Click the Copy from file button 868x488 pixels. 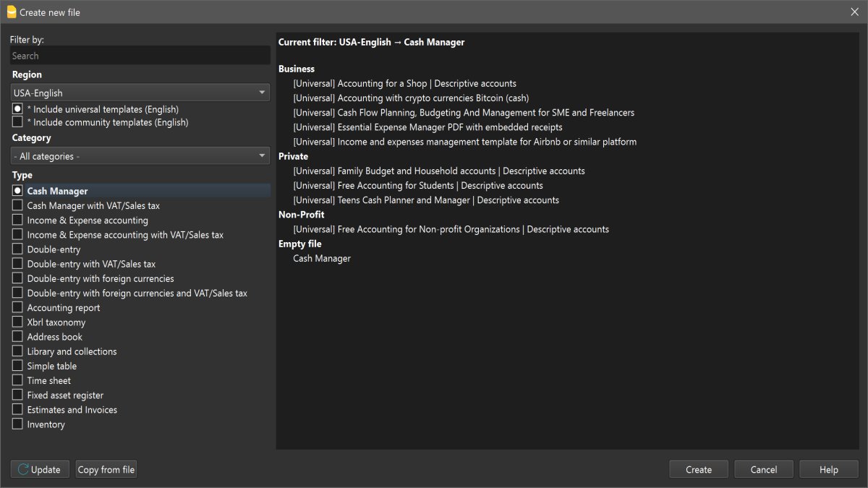[106, 470]
